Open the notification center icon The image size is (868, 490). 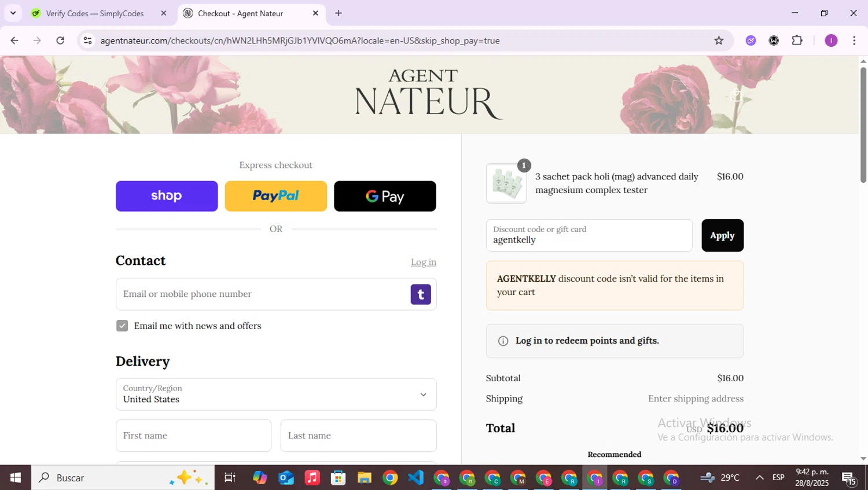click(x=849, y=478)
